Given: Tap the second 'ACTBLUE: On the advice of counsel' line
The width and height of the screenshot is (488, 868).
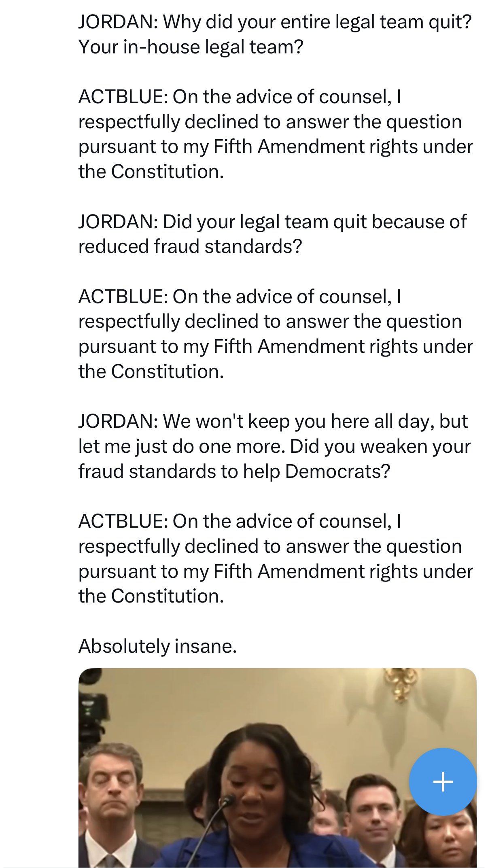Looking at the screenshot, I should pyautogui.click(x=240, y=297).
